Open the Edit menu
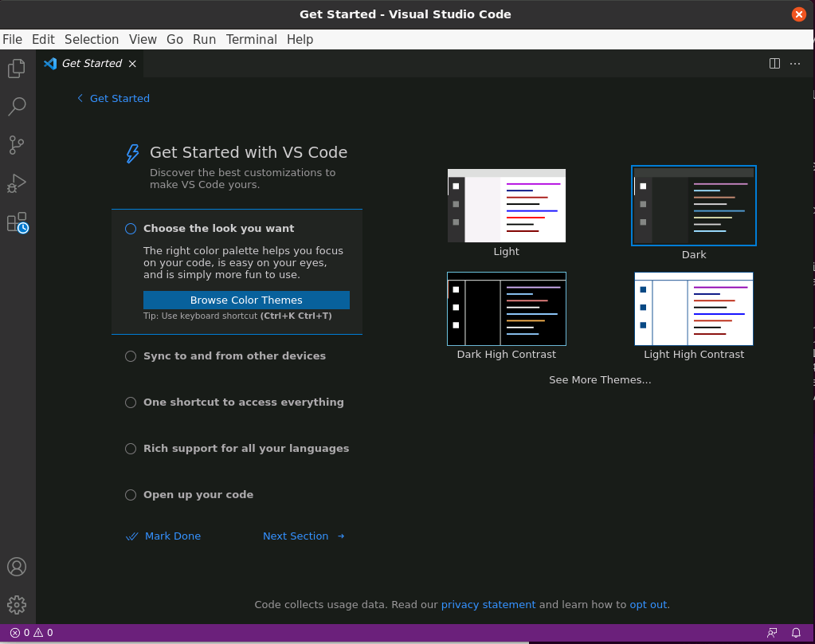 click(43, 40)
